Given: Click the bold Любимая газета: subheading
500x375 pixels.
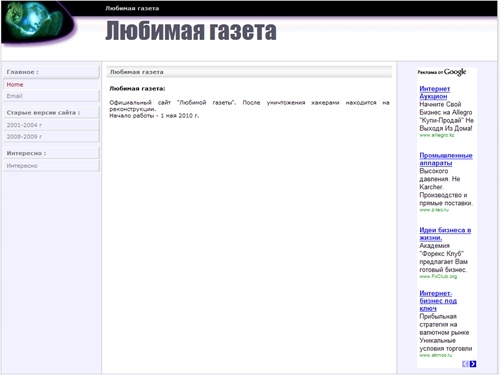Looking at the screenshot, I should coord(137,89).
